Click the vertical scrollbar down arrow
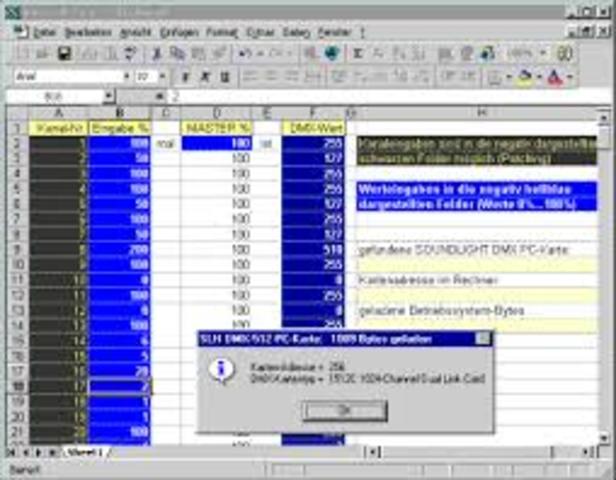Screen dimensions: 616x480 [x=604, y=437]
